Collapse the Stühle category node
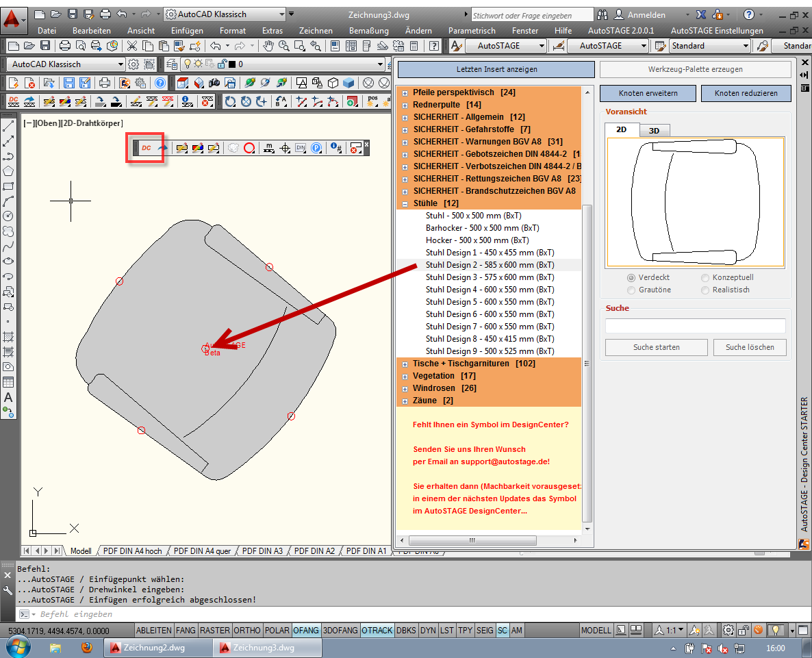The width and height of the screenshot is (812, 658). coord(405,203)
